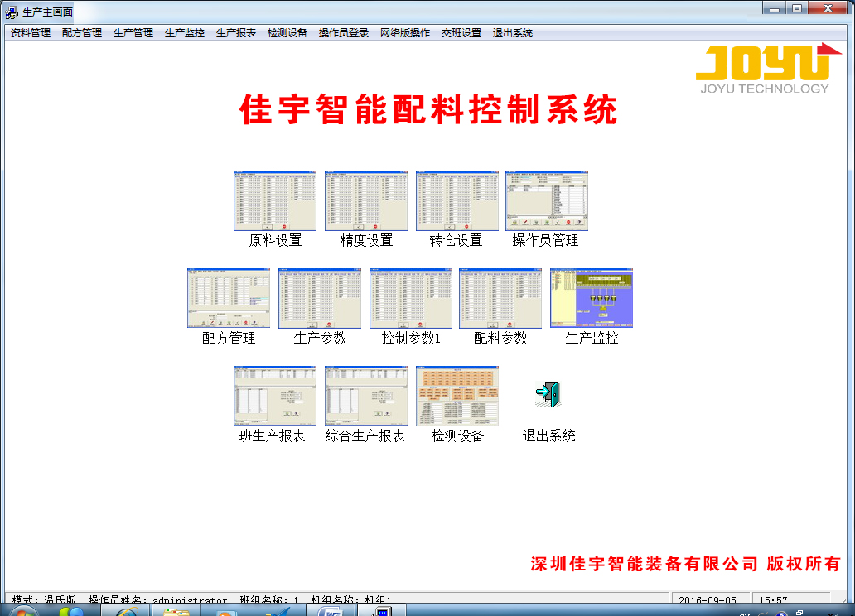
Task: Open the 原料设置 screen thumbnail
Action: [x=275, y=200]
